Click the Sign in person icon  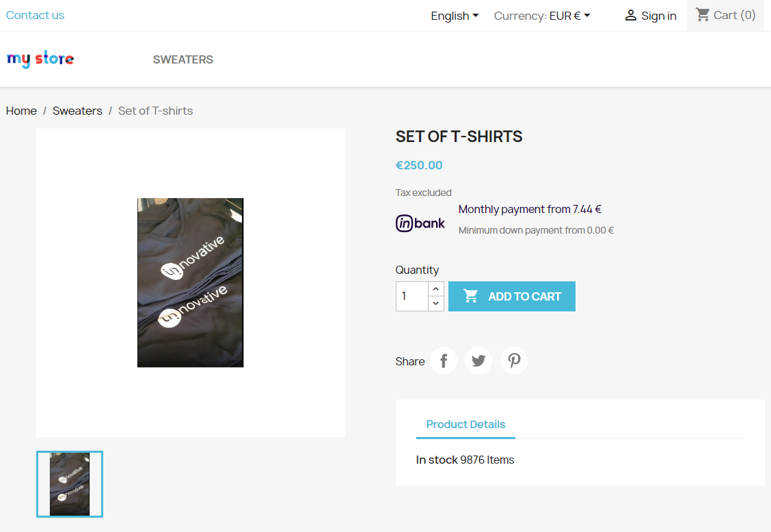(x=631, y=16)
